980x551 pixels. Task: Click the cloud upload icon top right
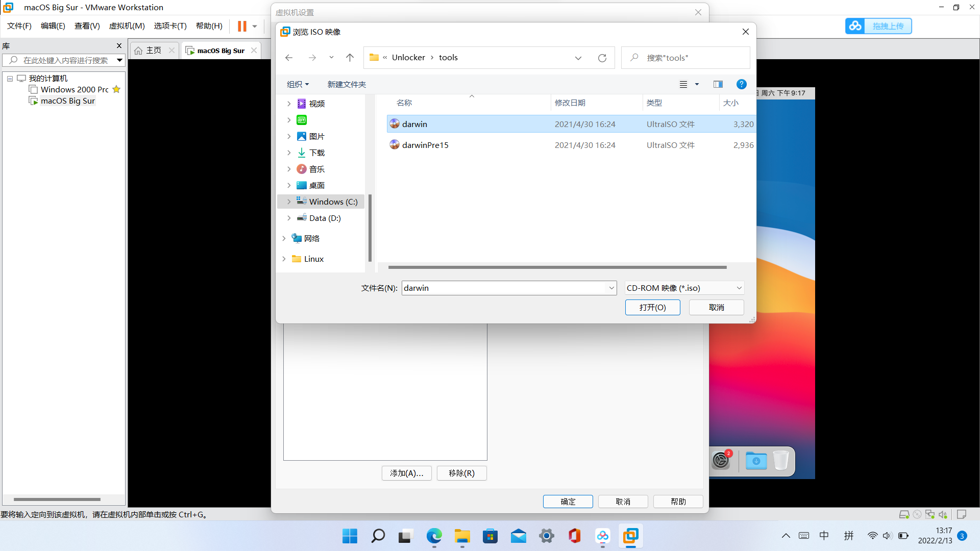point(855,26)
